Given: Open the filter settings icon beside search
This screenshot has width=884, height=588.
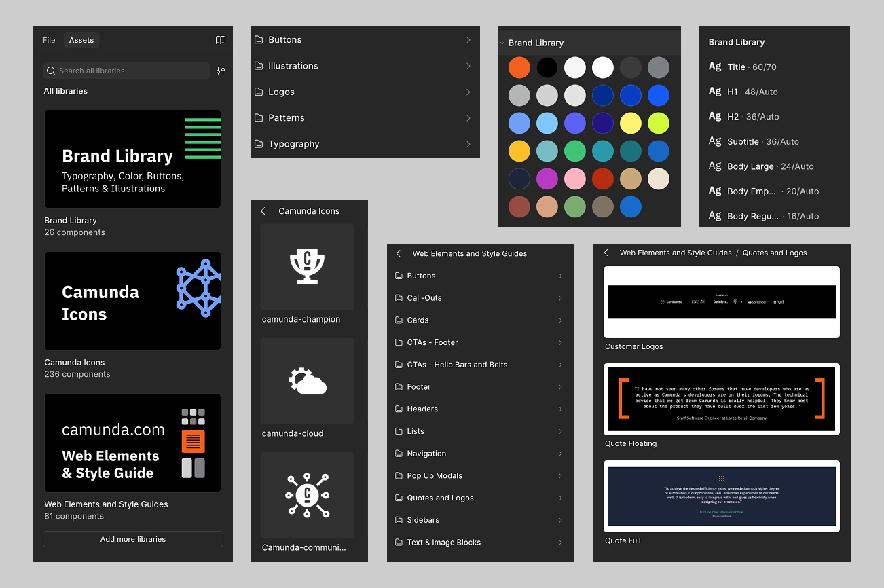Looking at the screenshot, I should [x=221, y=71].
